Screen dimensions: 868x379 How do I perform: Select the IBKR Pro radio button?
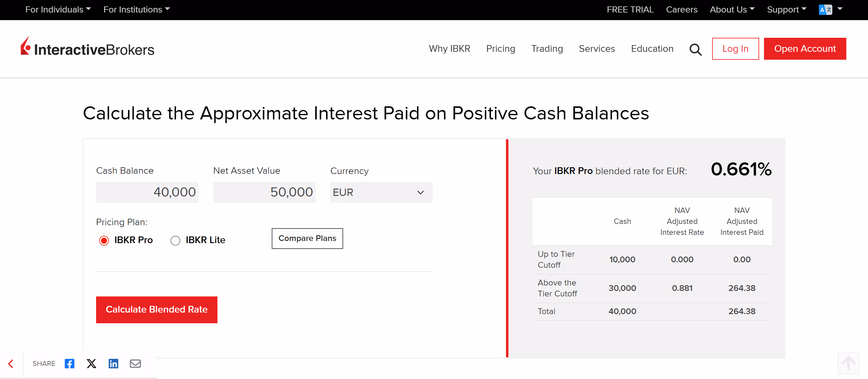tap(104, 240)
